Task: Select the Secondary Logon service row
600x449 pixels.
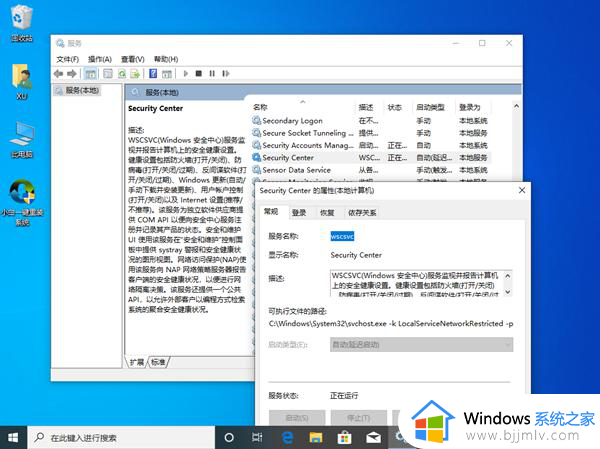Action: [x=371, y=121]
